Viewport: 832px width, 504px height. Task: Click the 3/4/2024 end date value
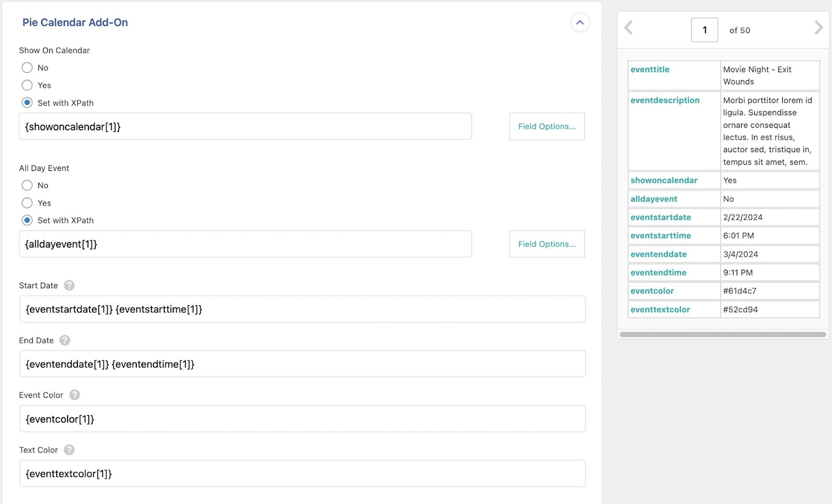pos(740,254)
